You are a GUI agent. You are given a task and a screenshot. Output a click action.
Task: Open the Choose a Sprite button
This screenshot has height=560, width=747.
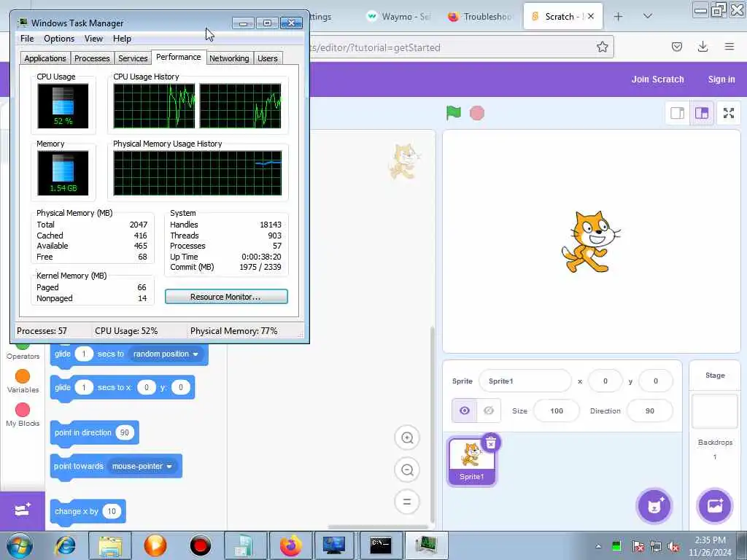click(654, 506)
